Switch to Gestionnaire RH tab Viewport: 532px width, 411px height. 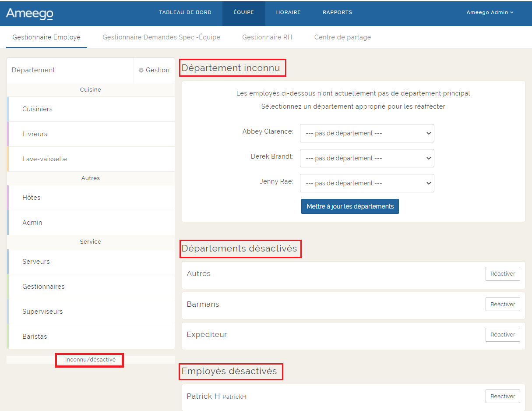(267, 37)
